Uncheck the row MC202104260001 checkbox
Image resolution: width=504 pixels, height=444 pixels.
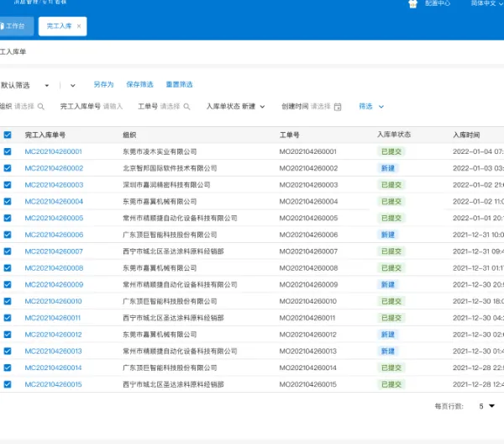(8, 151)
